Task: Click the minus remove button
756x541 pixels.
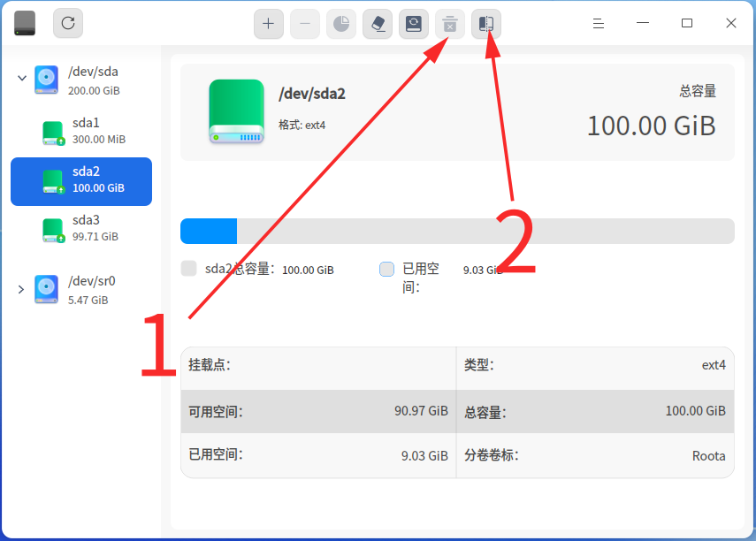Action: coord(305,24)
